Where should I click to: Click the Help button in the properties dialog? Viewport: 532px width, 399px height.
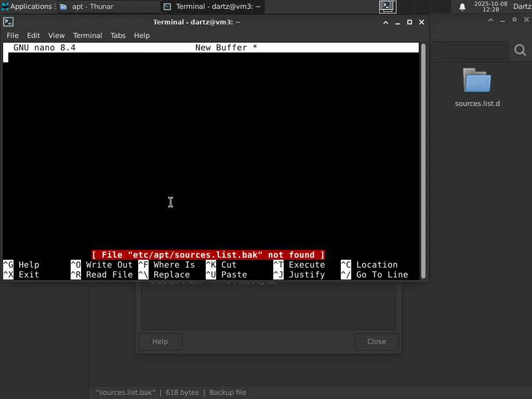tap(160, 342)
